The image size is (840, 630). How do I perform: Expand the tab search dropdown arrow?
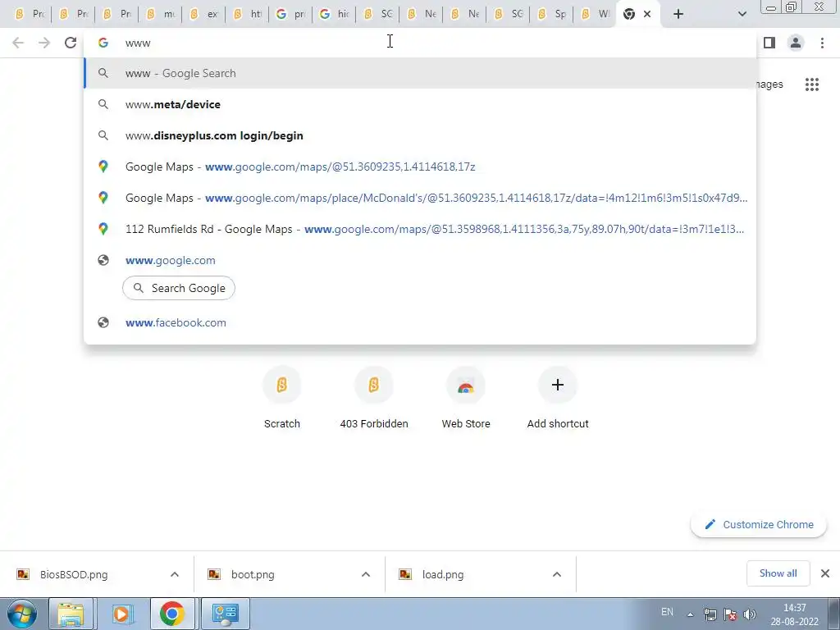click(x=742, y=14)
